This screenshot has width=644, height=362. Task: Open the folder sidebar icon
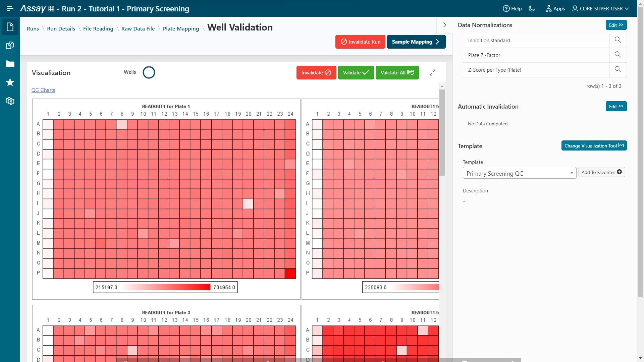point(10,64)
